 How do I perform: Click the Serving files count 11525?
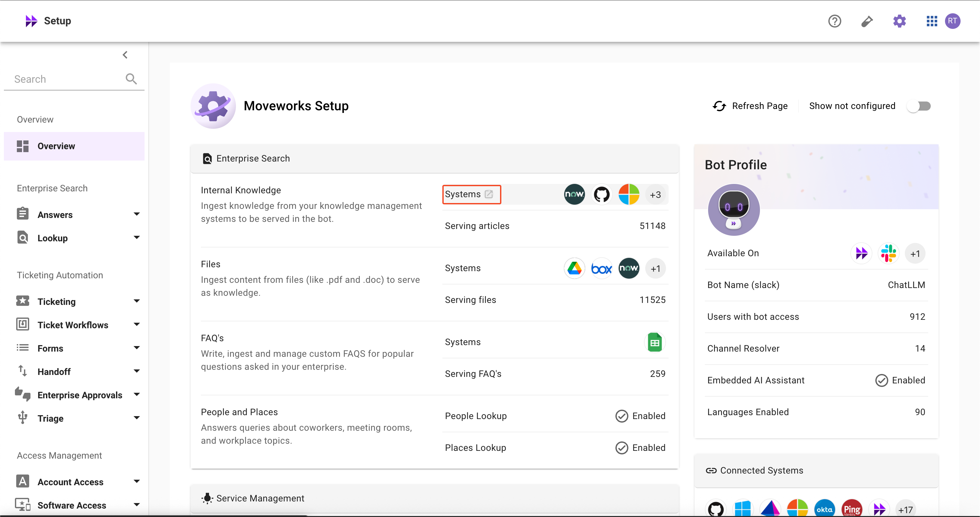tap(652, 300)
